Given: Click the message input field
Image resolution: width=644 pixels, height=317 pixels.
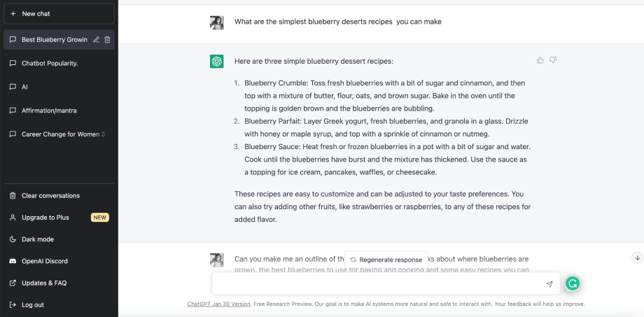Looking at the screenshot, I should click(378, 283).
